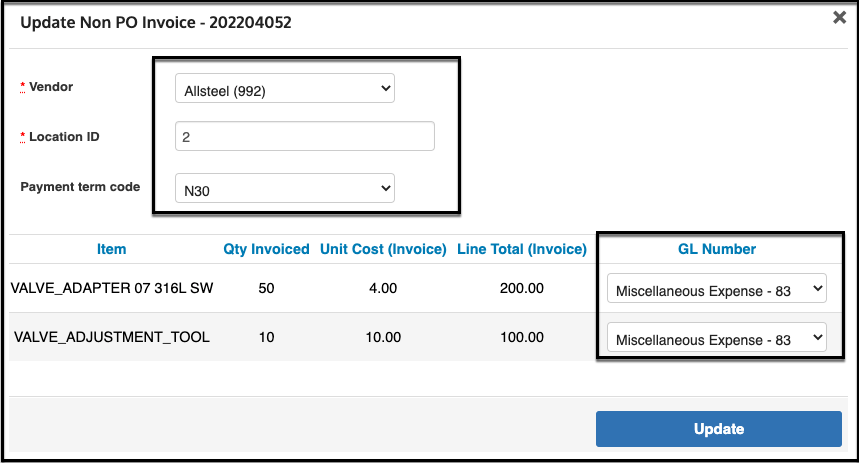The height and width of the screenshot is (463, 859).
Task: Select the Qty Invoiced column header
Action: tap(266, 249)
